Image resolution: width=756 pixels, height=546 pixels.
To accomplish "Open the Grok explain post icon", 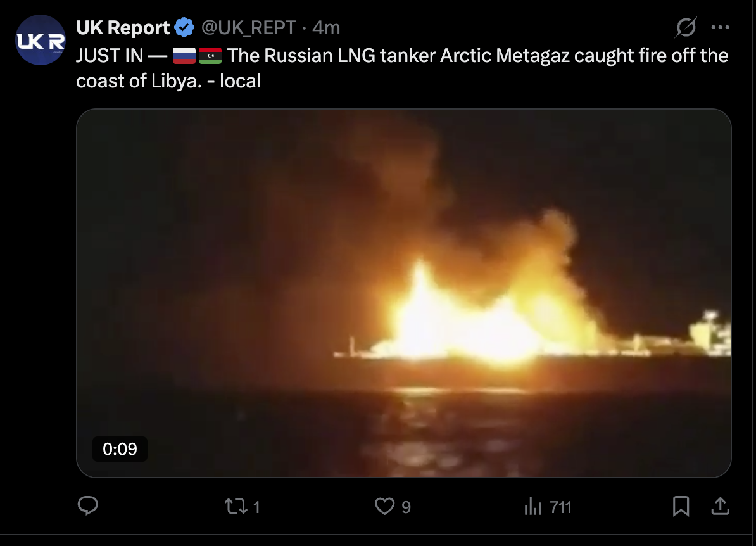I will click(686, 27).
